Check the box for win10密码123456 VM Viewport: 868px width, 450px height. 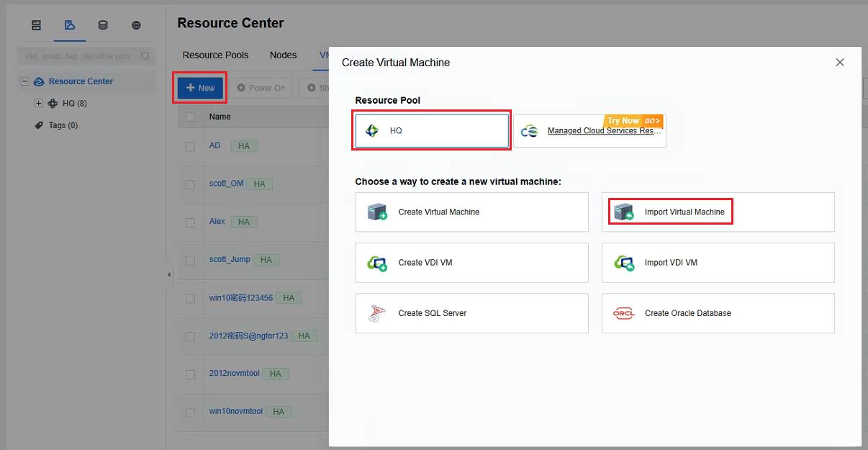click(x=190, y=298)
